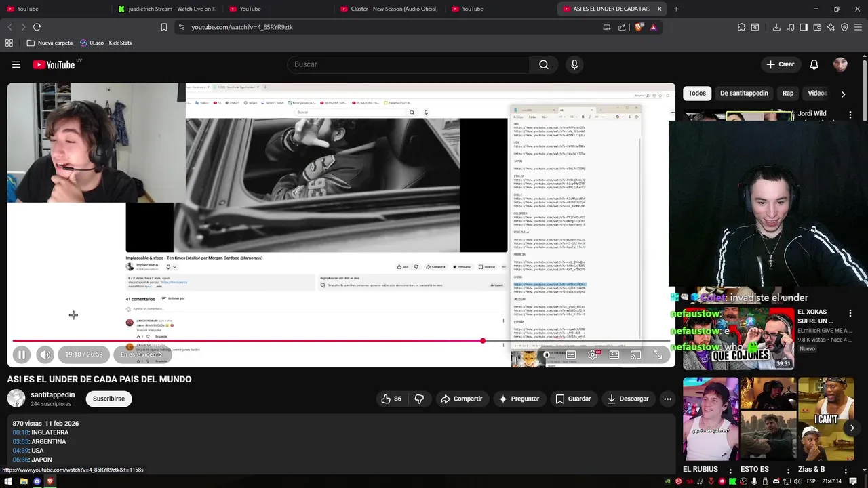Enter fullscreen mode on player
This screenshot has height=488, width=868.
pyautogui.click(x=658, y=354)
